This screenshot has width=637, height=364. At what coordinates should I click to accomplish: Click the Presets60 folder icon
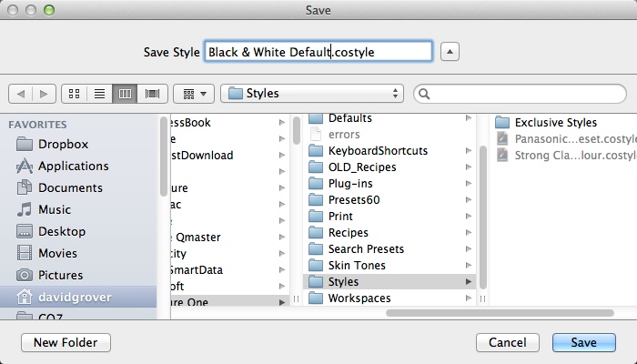316,200
